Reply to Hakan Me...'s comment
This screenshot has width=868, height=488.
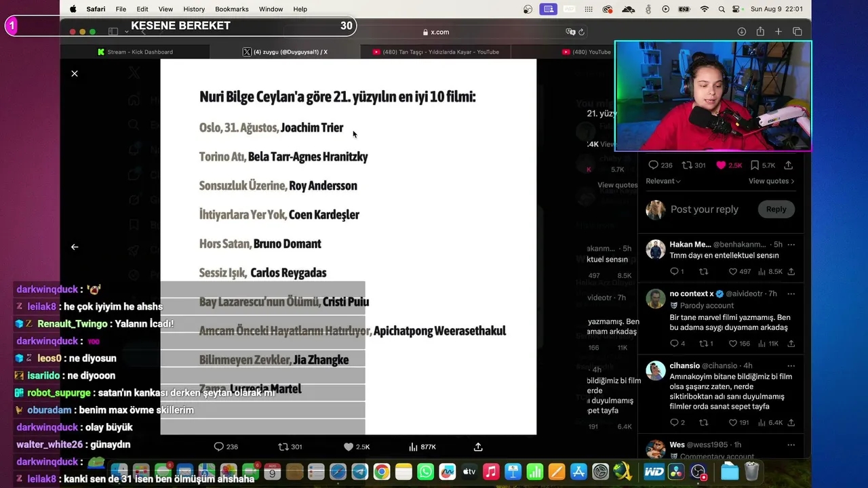(x=674, y=271)
